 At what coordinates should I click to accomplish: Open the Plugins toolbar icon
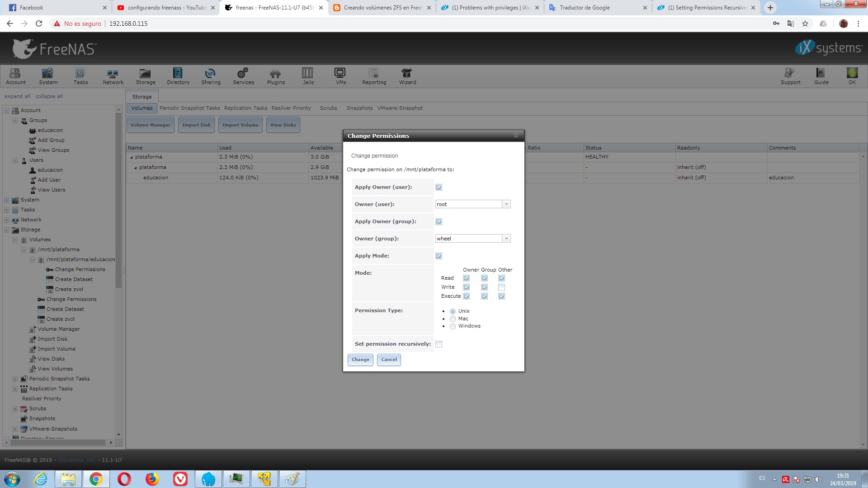tap(276, 76)
